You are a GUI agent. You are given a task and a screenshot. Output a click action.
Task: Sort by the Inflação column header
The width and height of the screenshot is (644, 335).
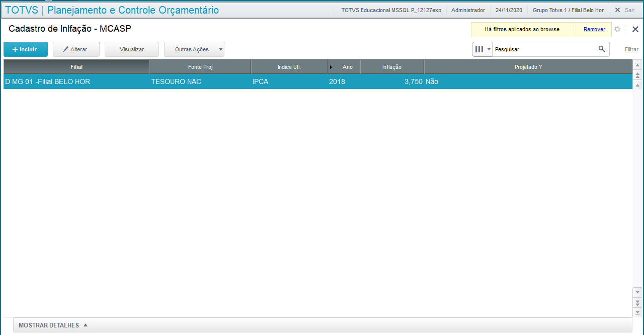point(392,67)
